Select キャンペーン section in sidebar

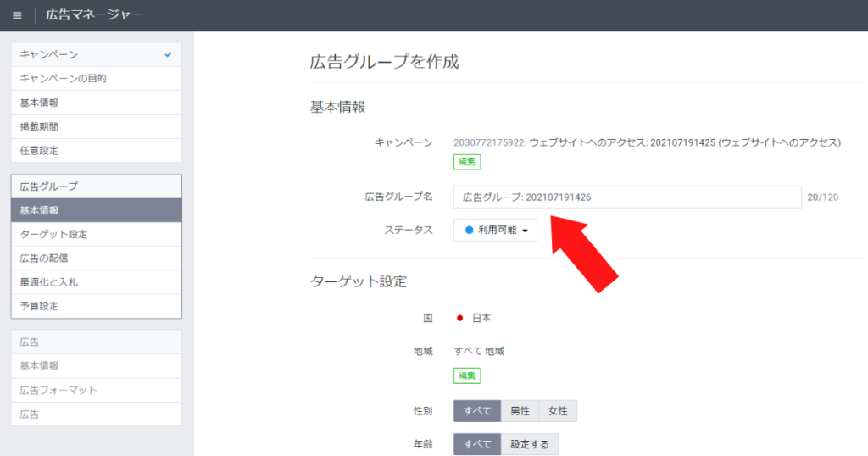tap(97, 55)
